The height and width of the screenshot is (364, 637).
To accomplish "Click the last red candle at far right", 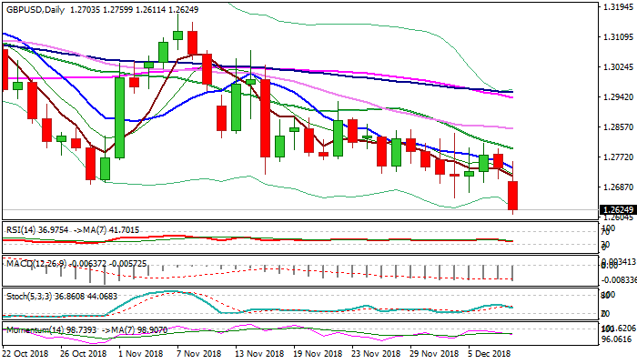I will pos(513,196).
